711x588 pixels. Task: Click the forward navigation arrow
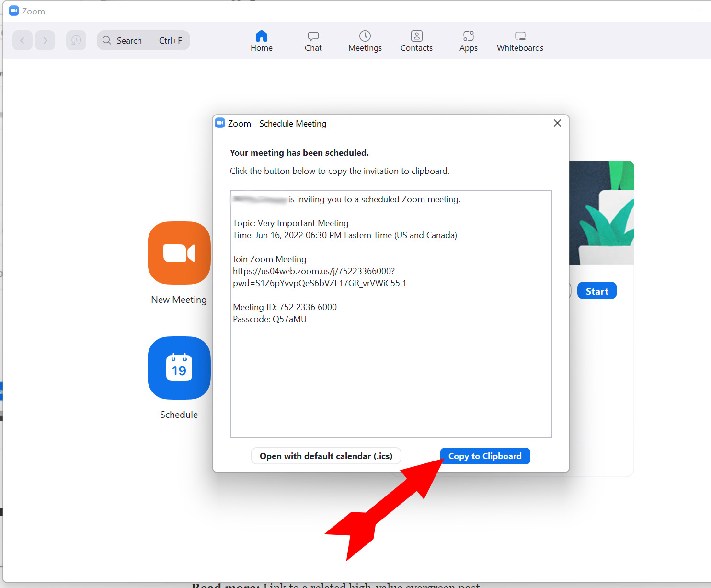tap(45, 40)
